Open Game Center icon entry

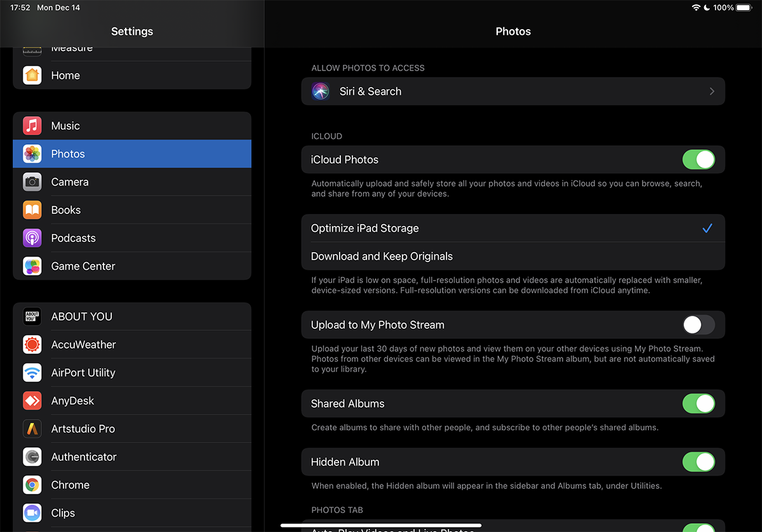pos(32,266)
